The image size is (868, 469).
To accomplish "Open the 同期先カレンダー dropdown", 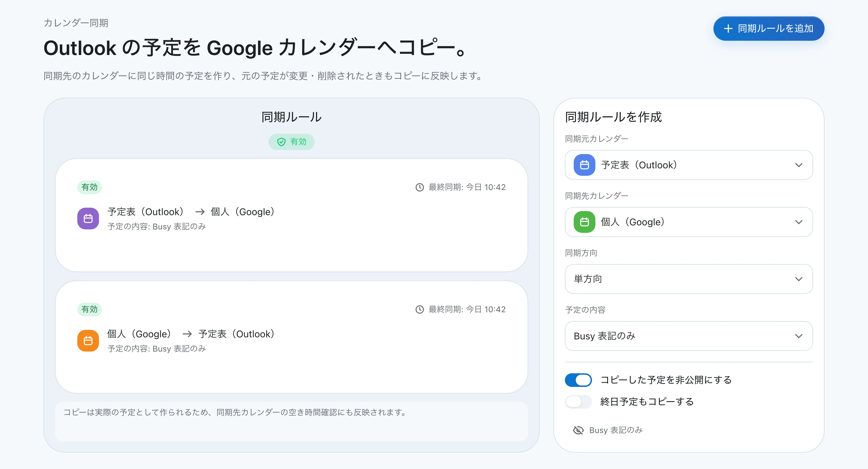I will click(689, 222).
